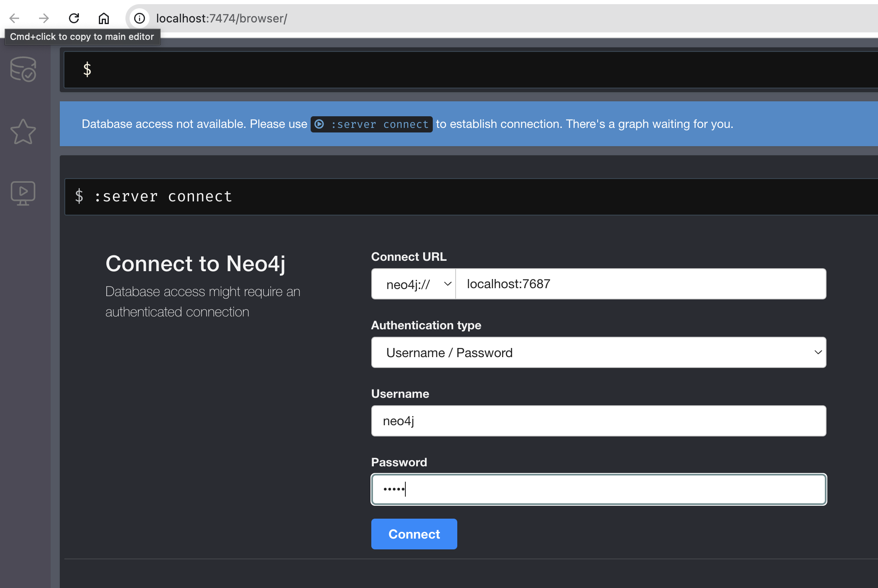Focus the Password input field
Viewport: 878px width, 588px height.
598,489
